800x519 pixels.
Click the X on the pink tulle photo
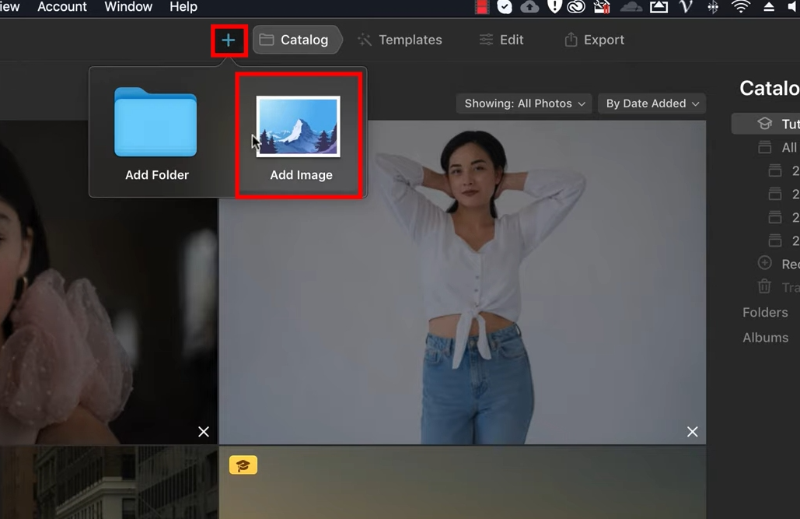[204, 432]
